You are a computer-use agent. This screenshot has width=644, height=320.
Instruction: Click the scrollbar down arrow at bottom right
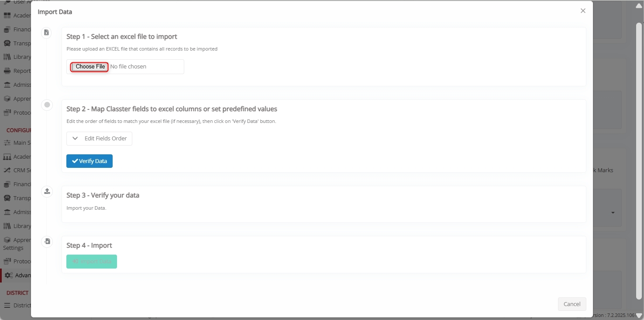point(639,316)
